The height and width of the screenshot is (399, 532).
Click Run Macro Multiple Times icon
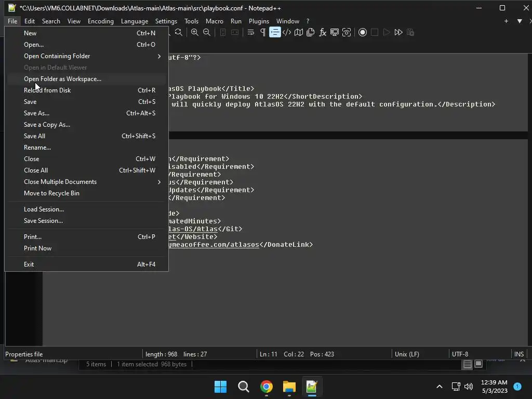[x=398, y=32]
